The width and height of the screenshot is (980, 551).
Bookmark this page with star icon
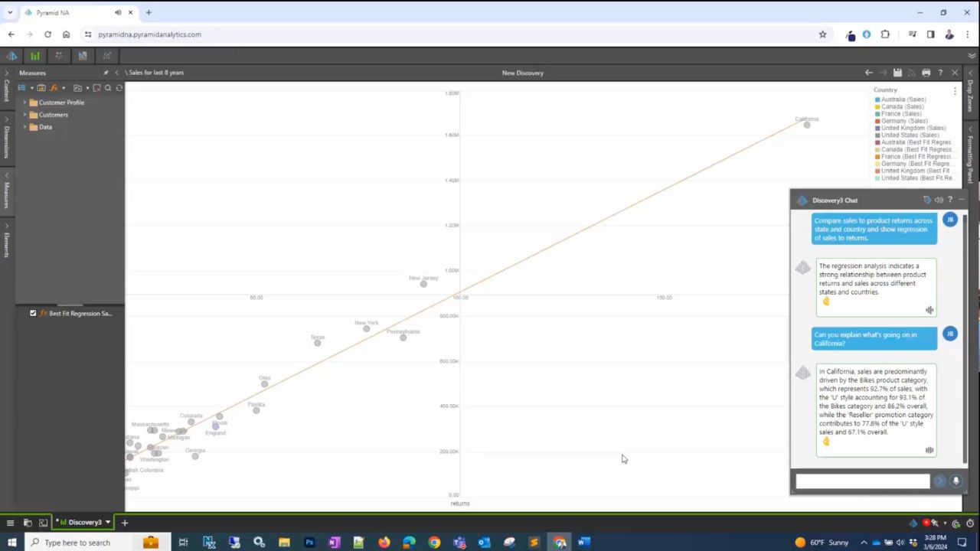tap(823, 34)
